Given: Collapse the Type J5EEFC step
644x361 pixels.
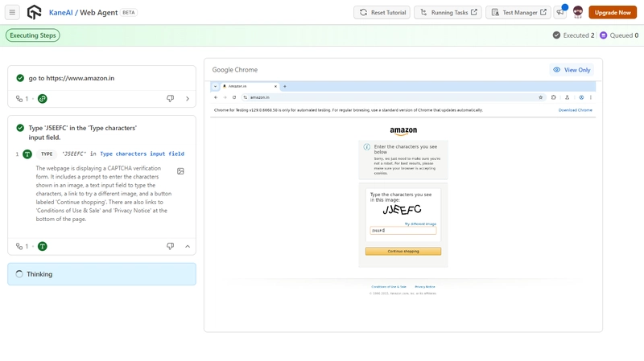Looking at the screenshot, I should pyautogui.click(x=188, y=246).
